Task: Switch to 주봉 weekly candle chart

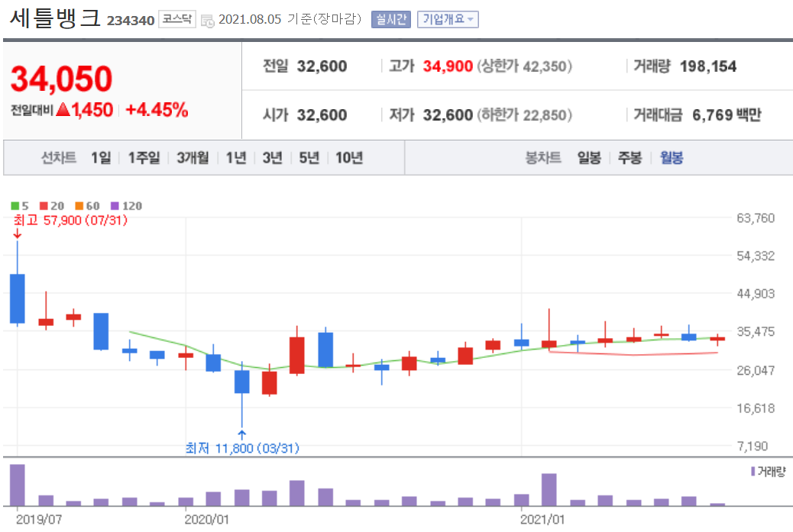Action: (x=630, y=158)
